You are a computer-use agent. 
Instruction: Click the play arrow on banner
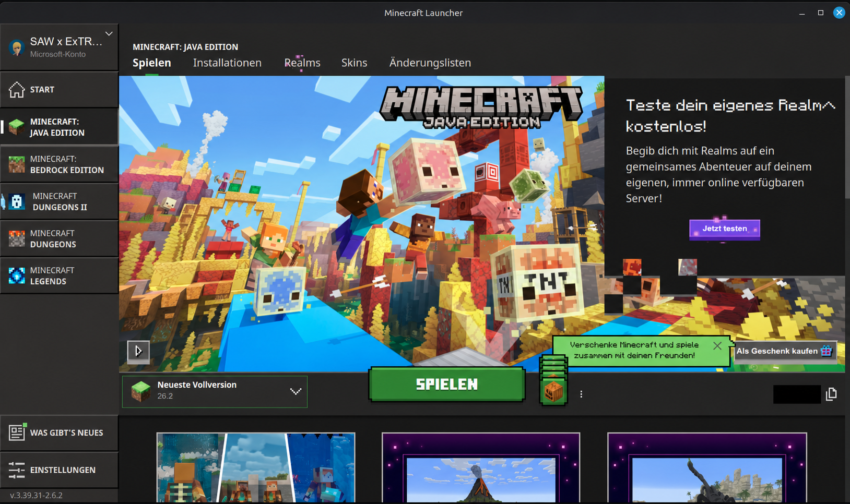[138, 351]
